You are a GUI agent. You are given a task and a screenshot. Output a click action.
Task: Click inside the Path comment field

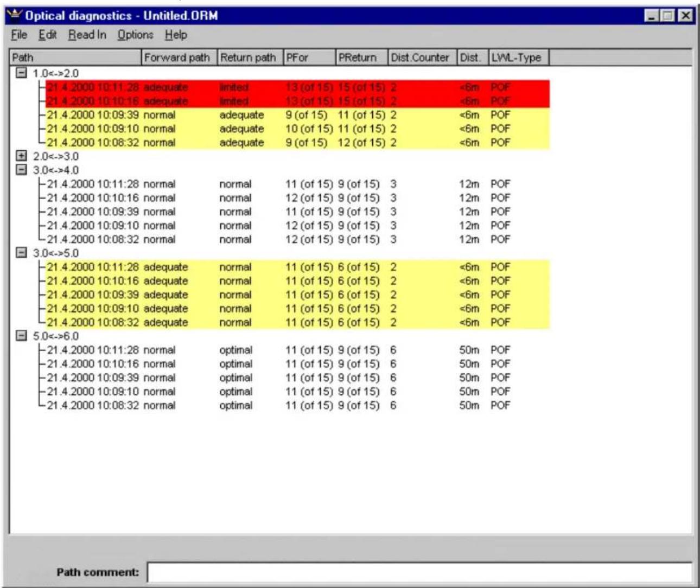click(x=419, y=572)
